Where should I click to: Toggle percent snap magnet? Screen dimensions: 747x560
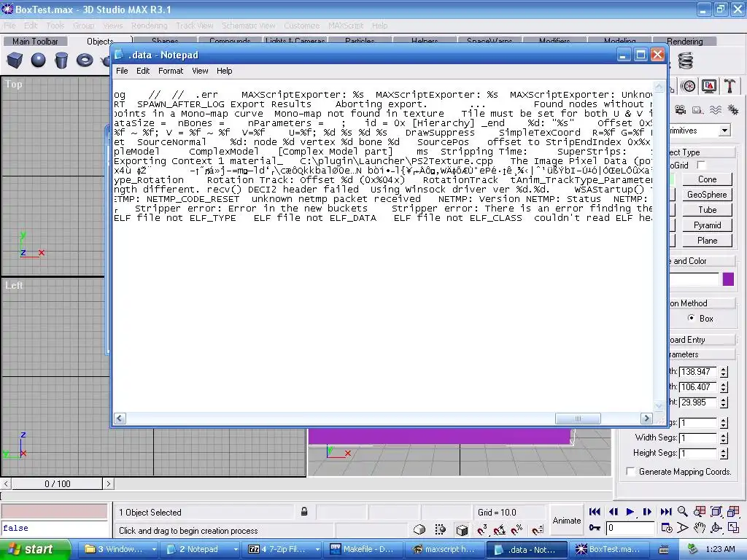tap(517, 529)
